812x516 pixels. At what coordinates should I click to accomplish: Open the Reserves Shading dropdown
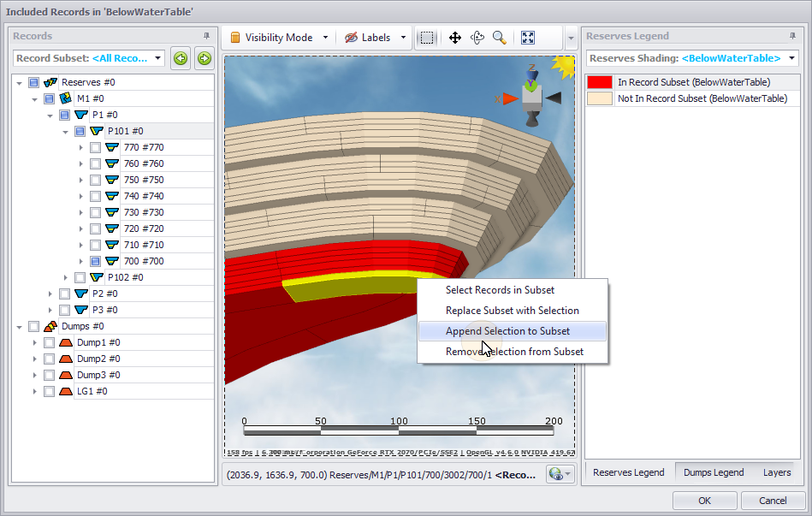click(692, 58)
